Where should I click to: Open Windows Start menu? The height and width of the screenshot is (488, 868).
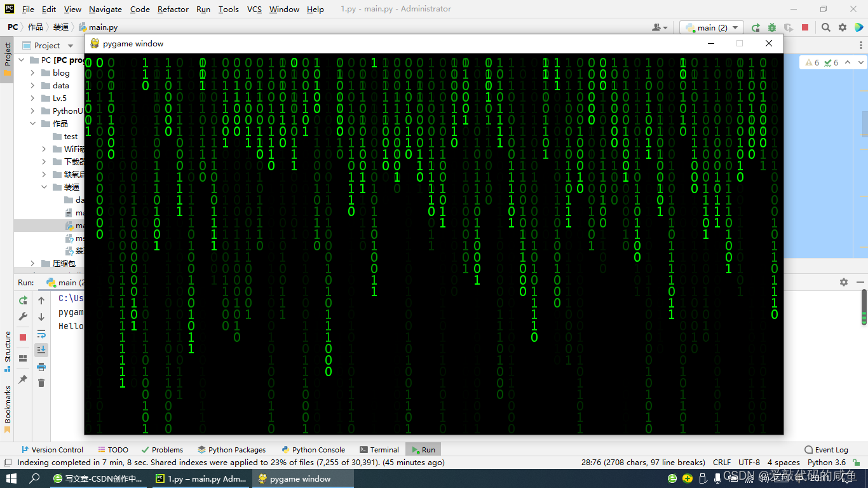coord(11,478)
